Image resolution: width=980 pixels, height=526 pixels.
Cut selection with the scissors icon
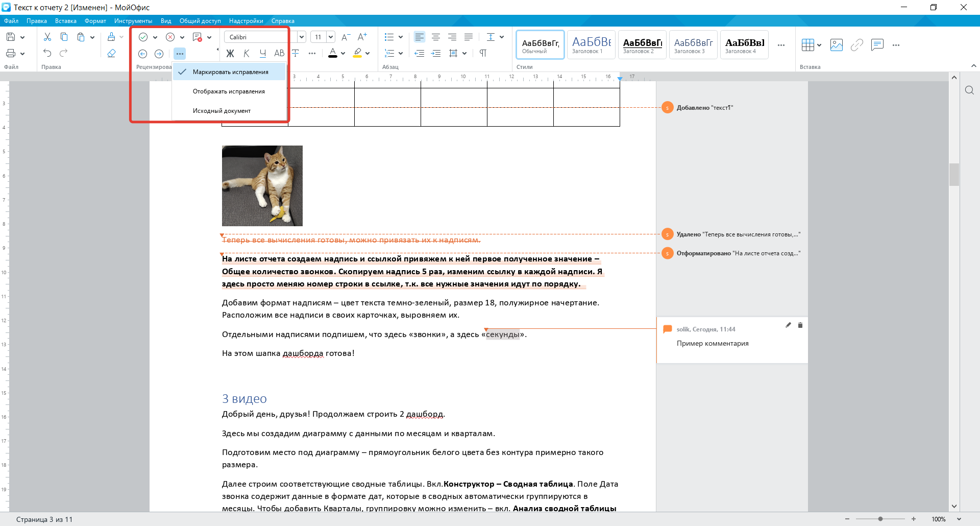(47, 37)
